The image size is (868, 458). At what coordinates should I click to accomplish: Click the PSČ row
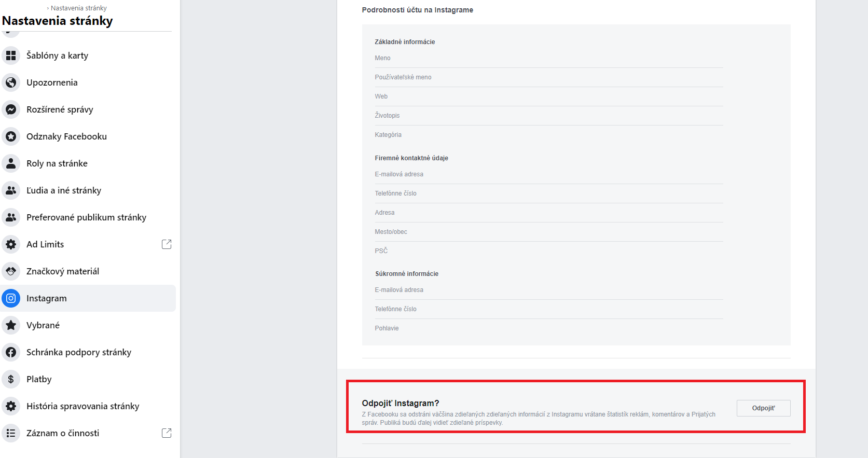(549, 251)
